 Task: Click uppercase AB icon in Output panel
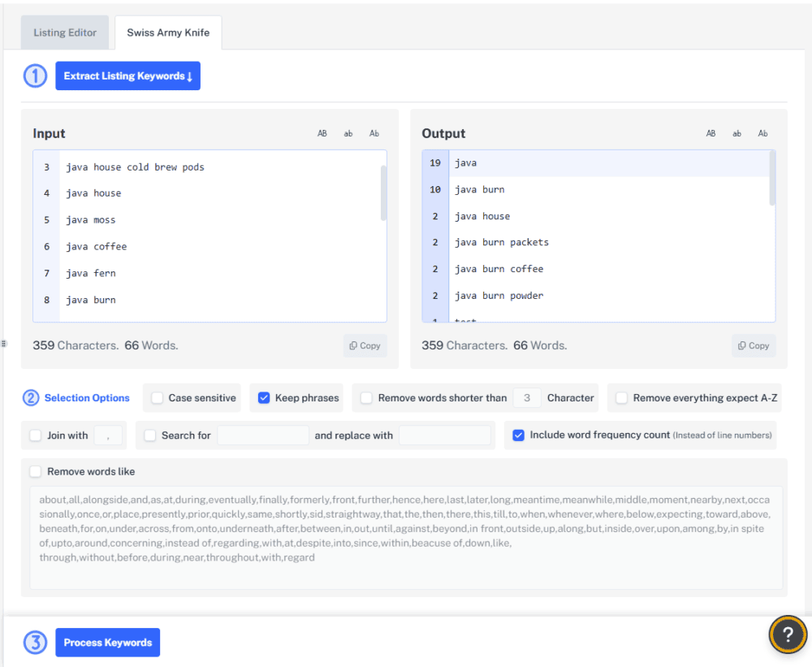tap(711, 133)
